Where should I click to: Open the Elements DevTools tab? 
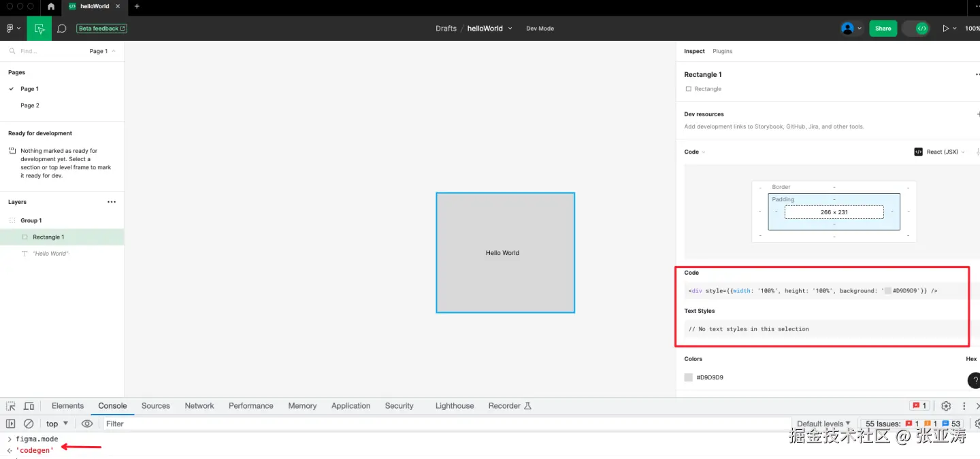[67, 406]
